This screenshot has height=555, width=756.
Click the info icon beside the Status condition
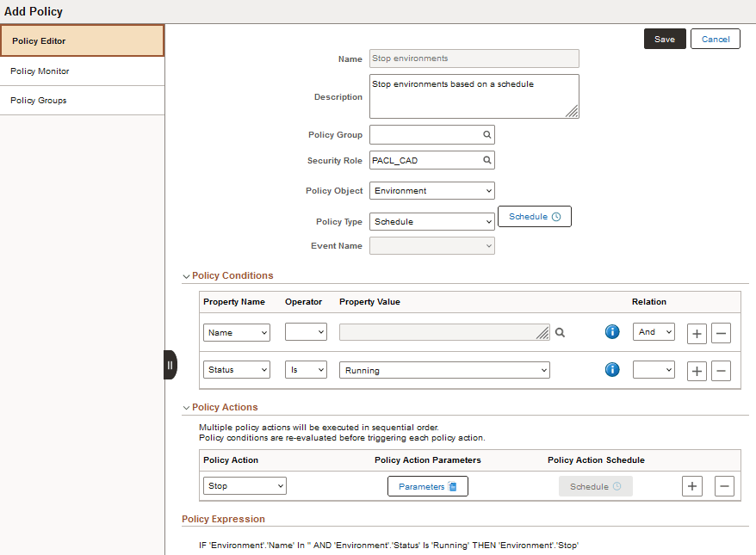[x=612, y=369]
